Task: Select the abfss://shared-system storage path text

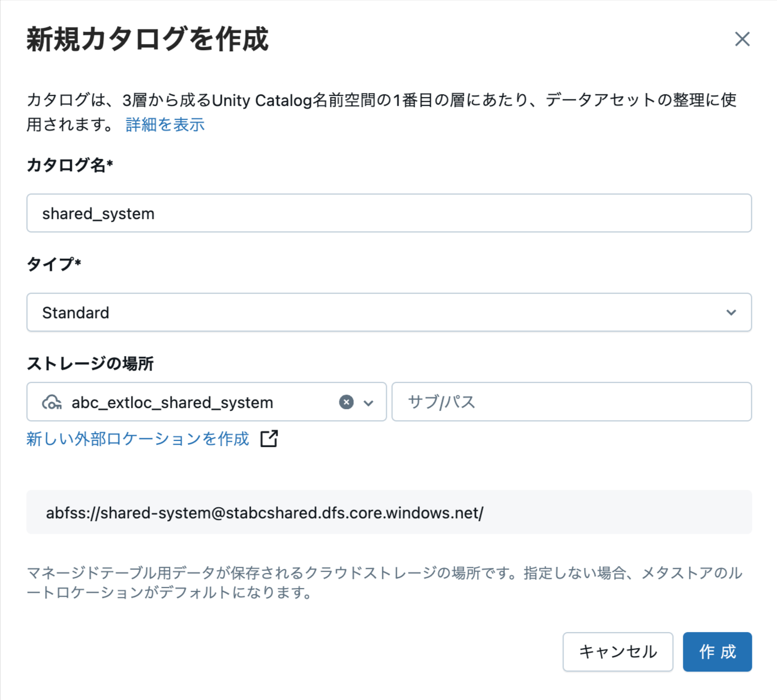Action: [x=265, y=512]
